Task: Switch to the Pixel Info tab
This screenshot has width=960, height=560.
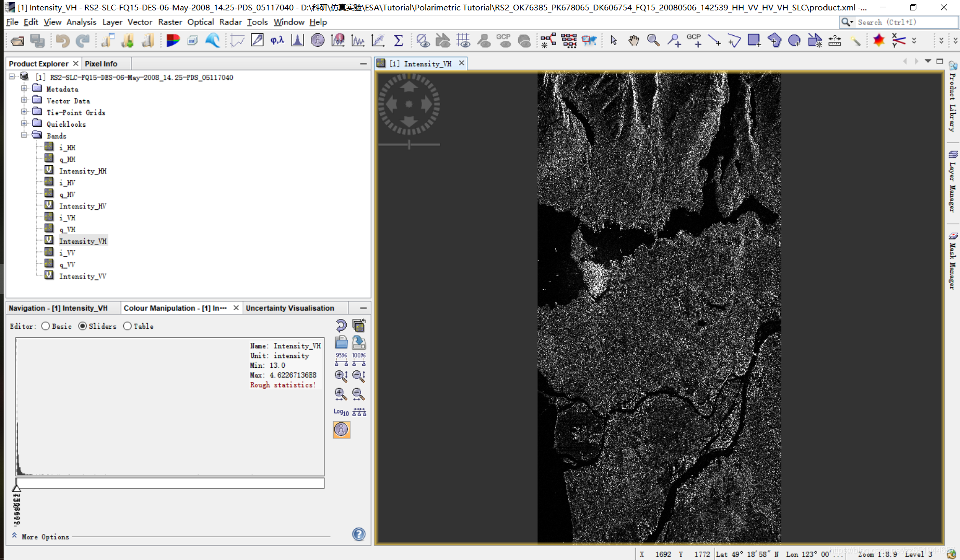Action: click(x=101, y=63)
